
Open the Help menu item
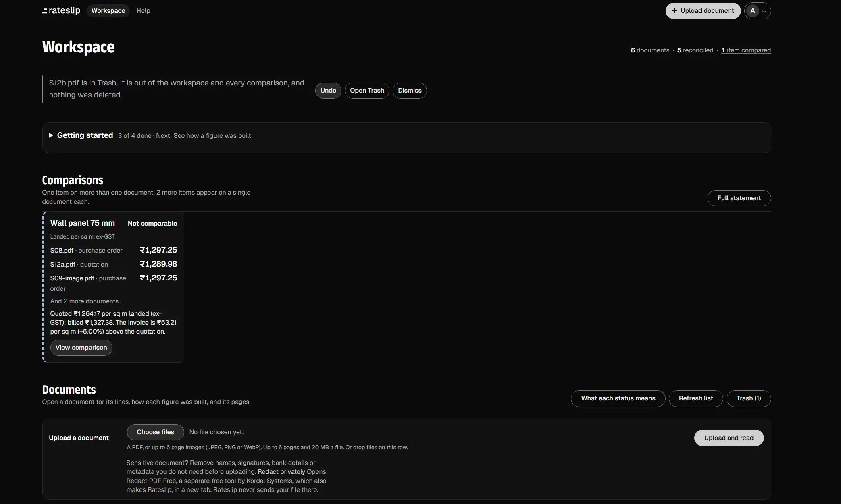(143, 11)
